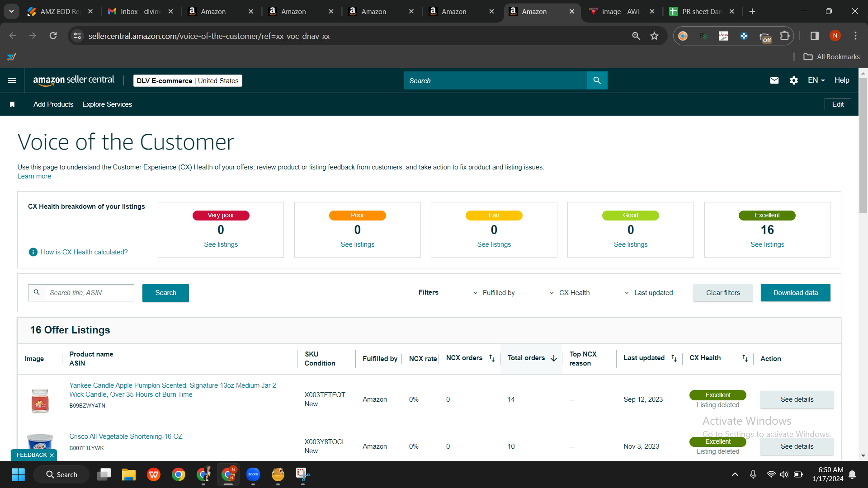Click the Clear filters button
Viewport: 868px width, 488px height.
(x=723, y=293)
